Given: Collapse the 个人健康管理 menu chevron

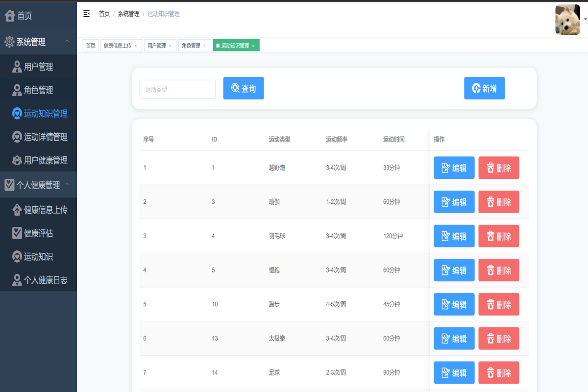Looking at the screenshot, I should tap(67, 184).
